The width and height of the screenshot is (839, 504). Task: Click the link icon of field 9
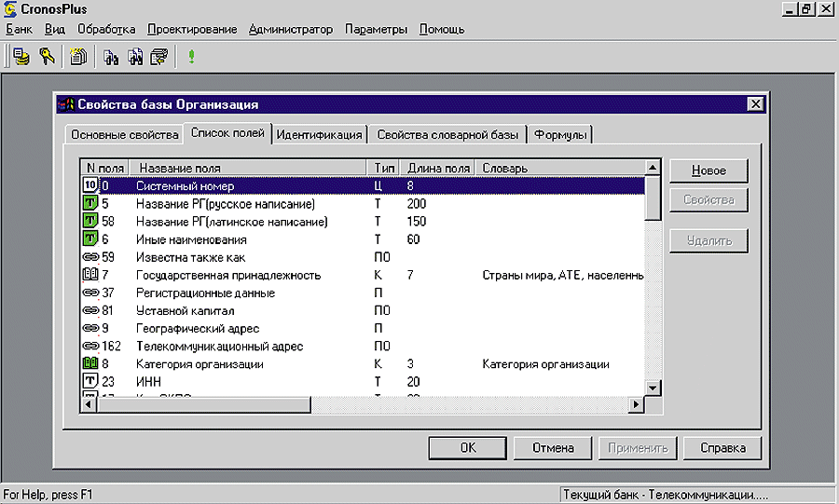coord(90,328)
